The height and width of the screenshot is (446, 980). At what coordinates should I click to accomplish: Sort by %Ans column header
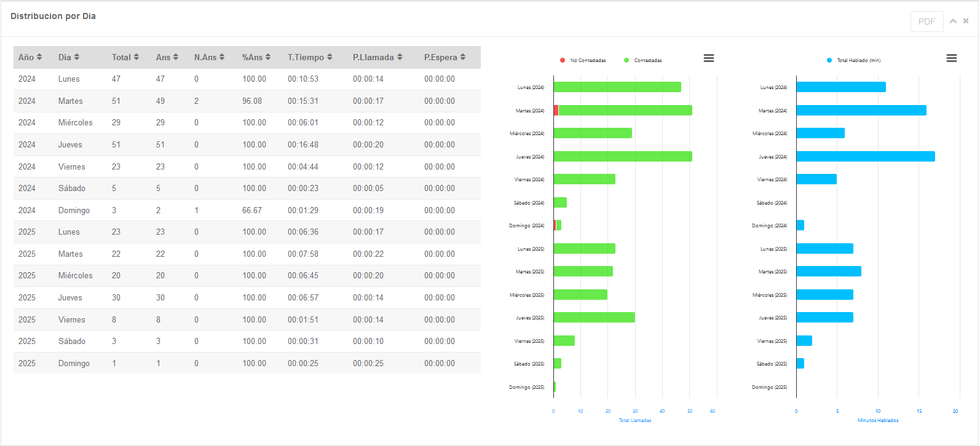[256, 57]
